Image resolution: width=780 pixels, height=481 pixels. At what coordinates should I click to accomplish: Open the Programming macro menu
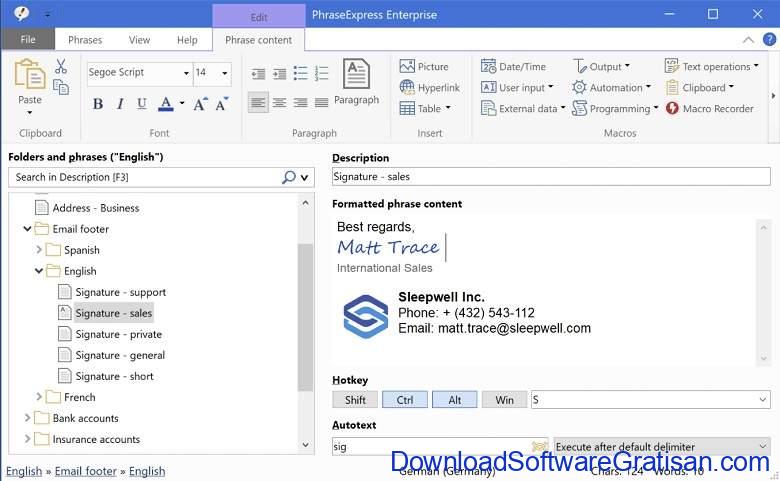[615, 108]
